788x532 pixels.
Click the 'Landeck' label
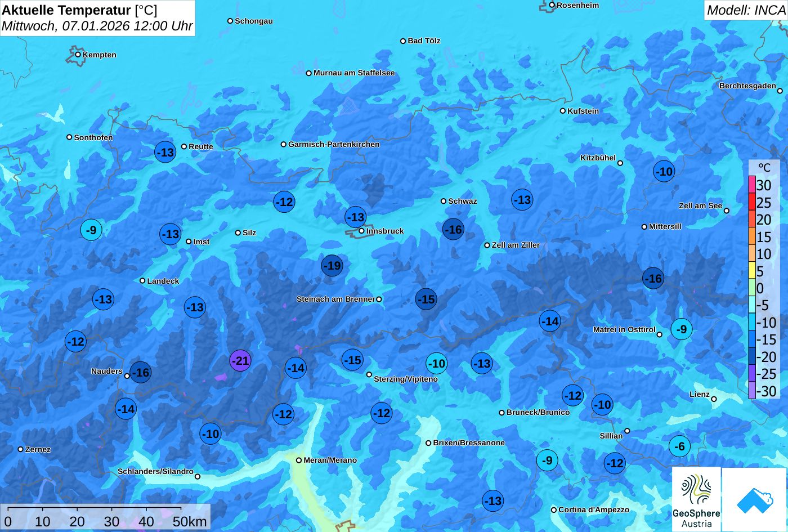163,280
